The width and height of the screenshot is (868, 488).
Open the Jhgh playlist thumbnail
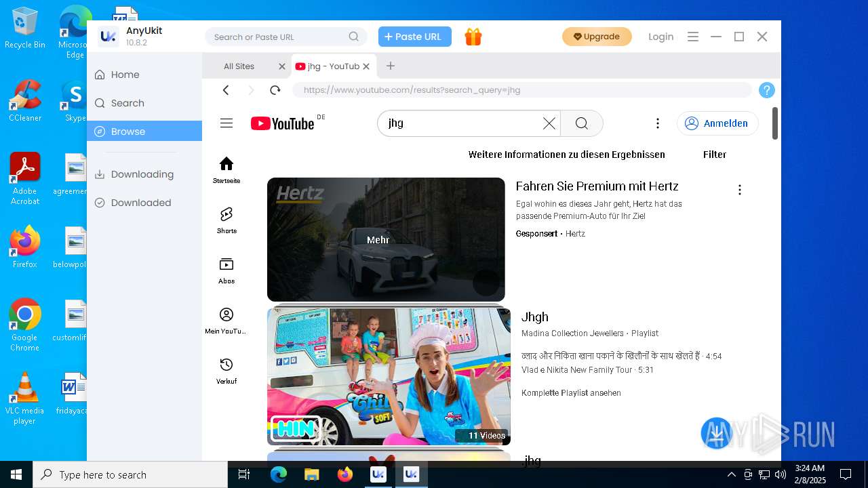pyautogui.click(x=389, y=376)
